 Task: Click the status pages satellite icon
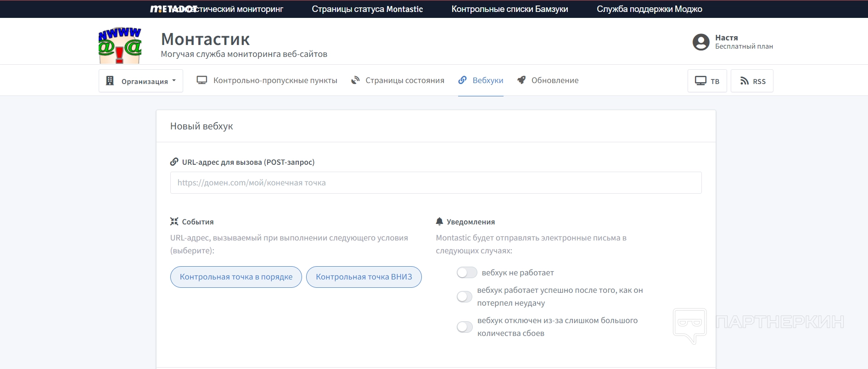355,80
